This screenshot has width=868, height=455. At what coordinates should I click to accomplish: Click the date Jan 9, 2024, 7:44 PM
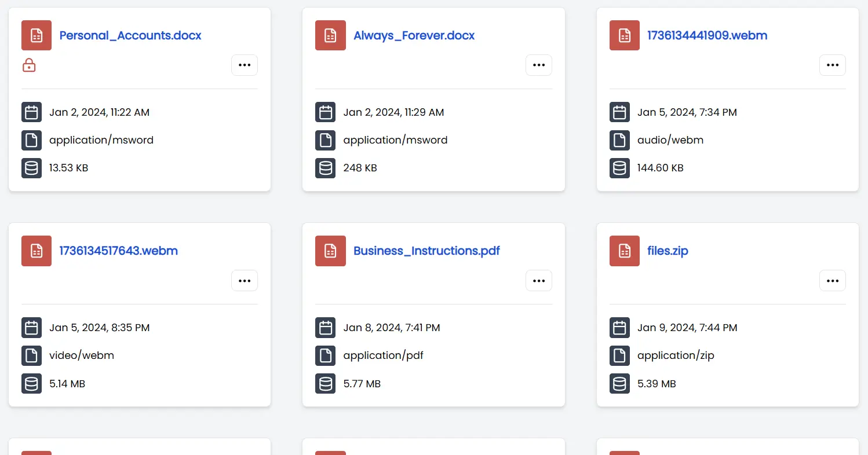[x=687, y=328]
